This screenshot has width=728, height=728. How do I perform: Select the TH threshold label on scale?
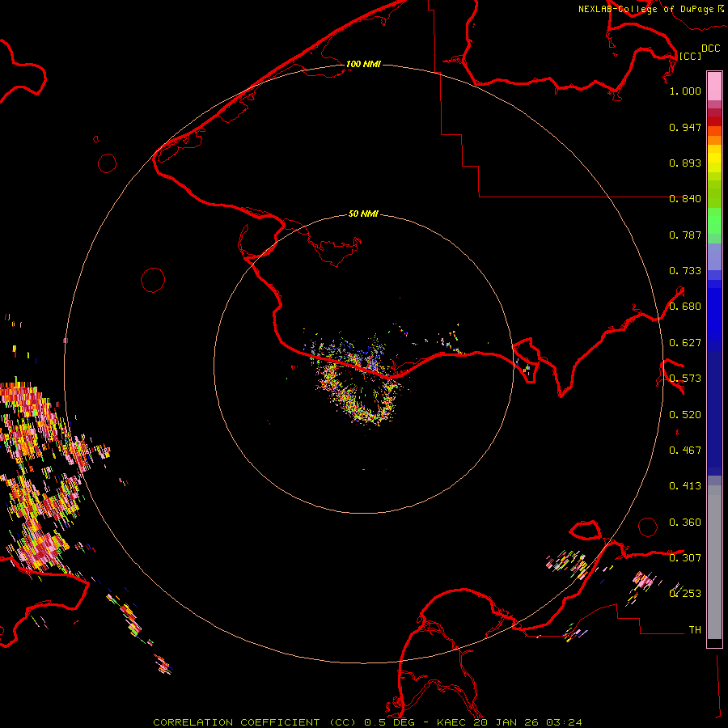[694, 629]
